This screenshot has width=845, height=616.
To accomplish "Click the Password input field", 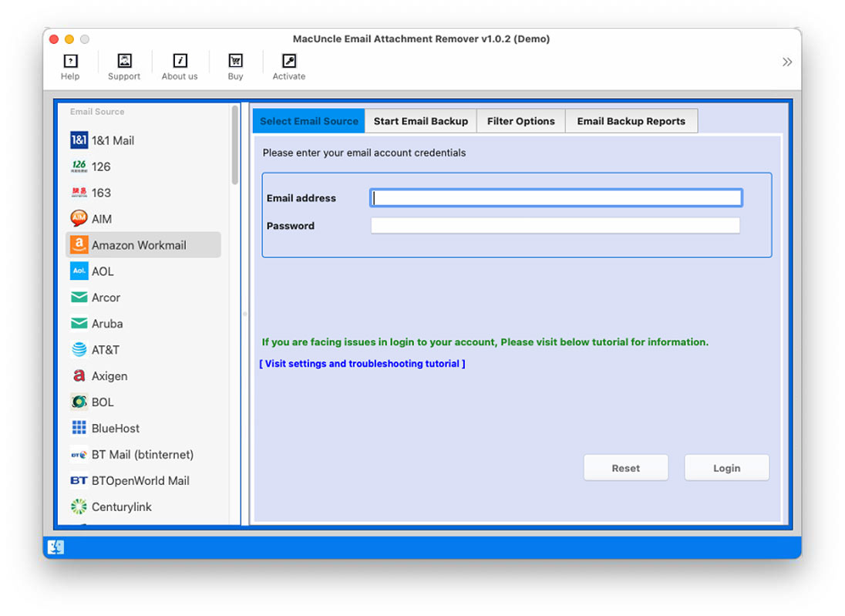I will [x=555, y=226].
